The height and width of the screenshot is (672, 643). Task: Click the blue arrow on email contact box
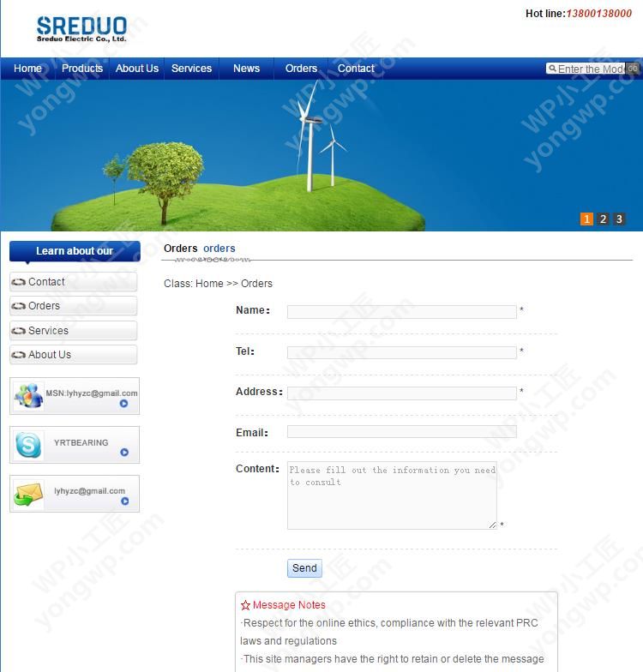124,501
